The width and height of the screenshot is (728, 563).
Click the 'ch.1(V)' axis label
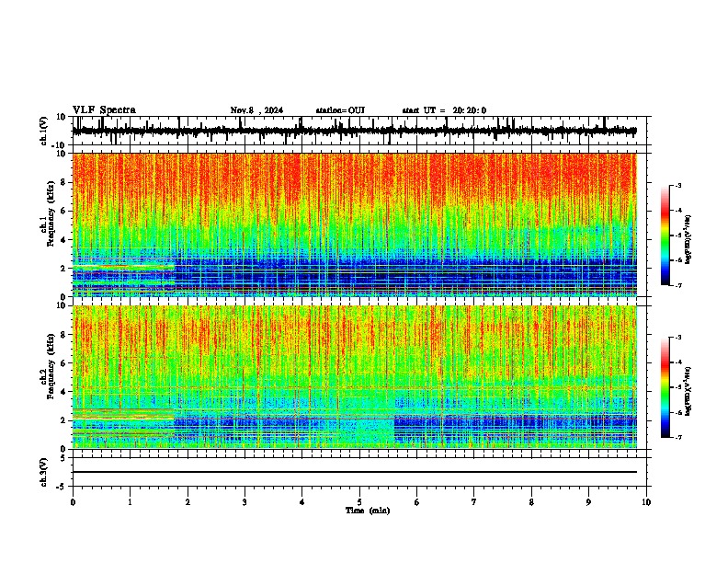pyautogui.click(x=44, y=131)
